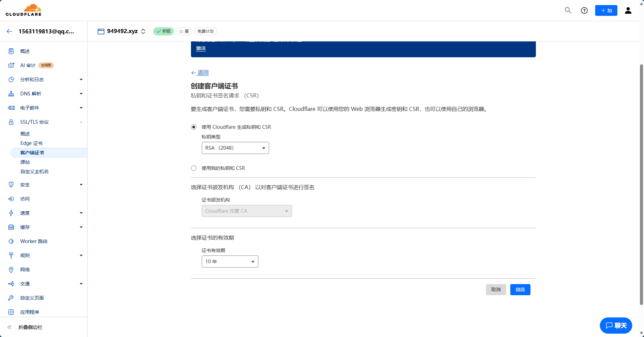Click the back arrow next to account email
This screenshot has height=337, width=644.
coord(9,31)
